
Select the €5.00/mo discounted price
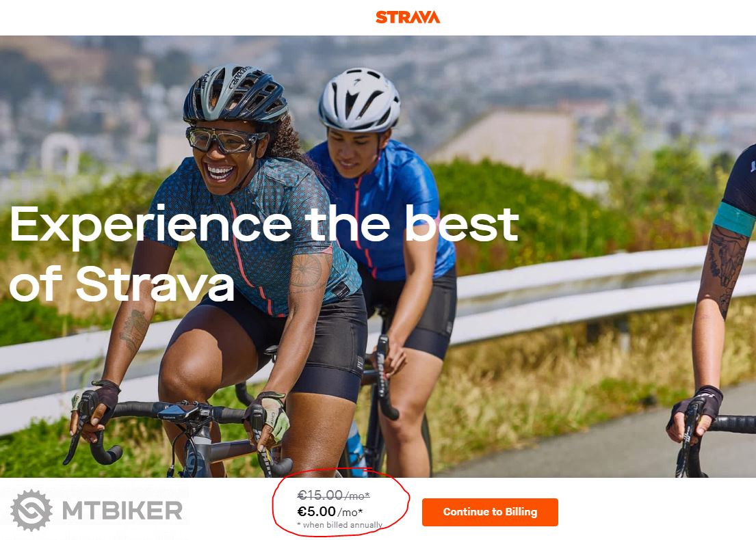330,511
